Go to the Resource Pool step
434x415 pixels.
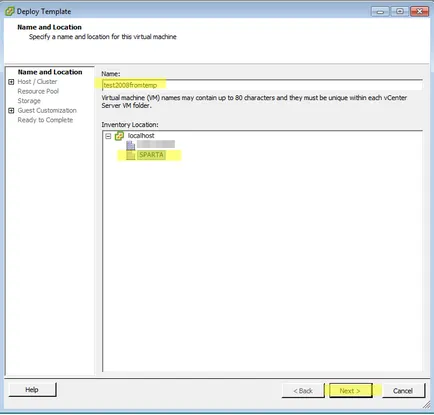click(x=38, y=91)
